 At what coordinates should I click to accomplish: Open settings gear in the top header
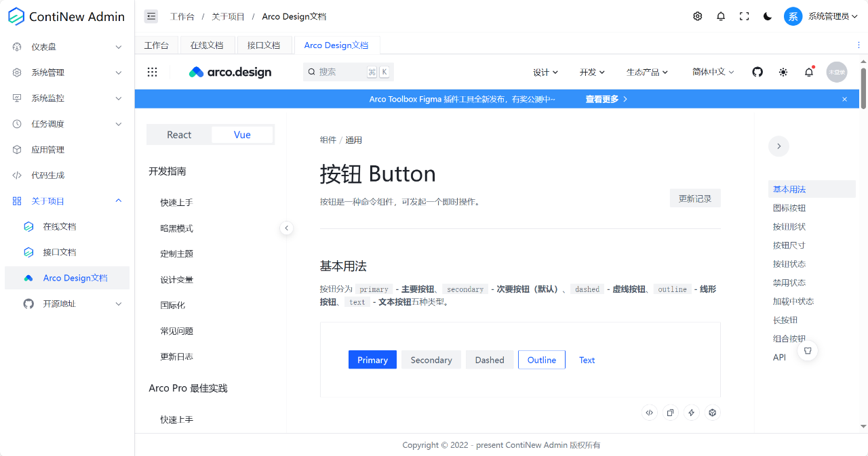(x=698, y=16)
